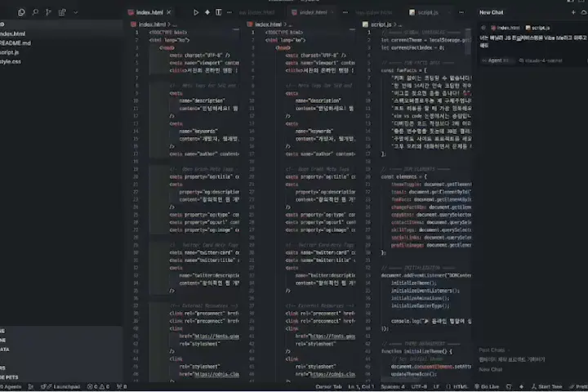The image size is (588, 392).
Task: Open the Korean-titled past chat entry
Action: [512, 359]
